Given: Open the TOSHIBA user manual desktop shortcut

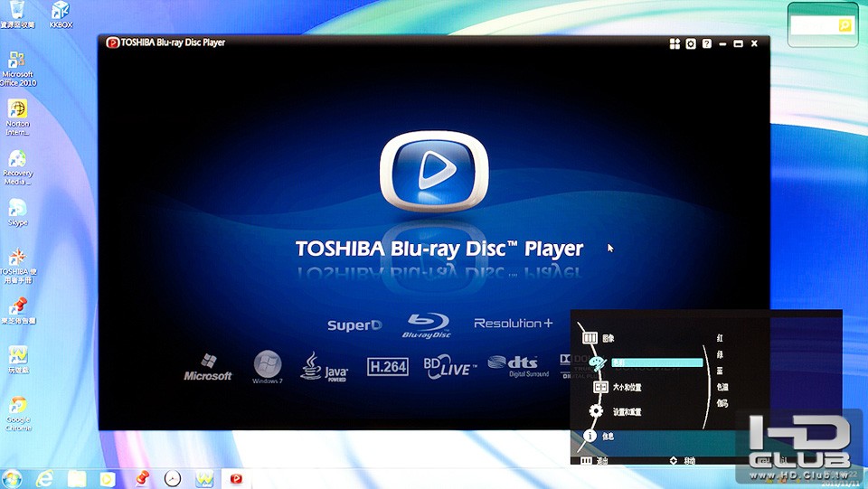Looking at the screenshot, I should [17, 266].
